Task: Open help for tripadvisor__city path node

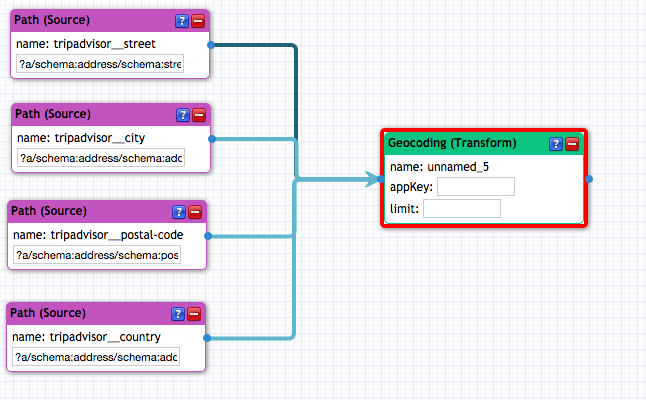Action: coord(183,115)
